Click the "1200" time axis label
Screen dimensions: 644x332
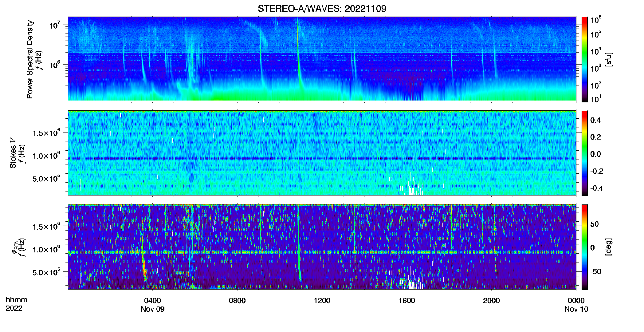[322, 301]
